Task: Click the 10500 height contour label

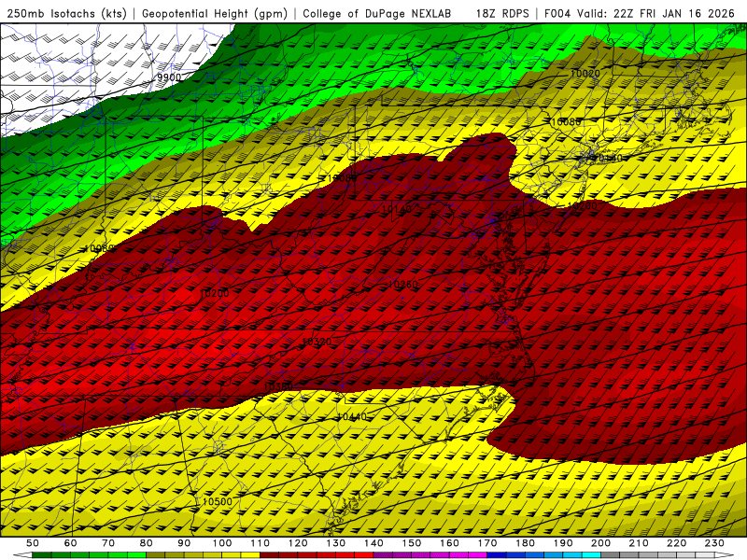Action: [x=218, y=501]
